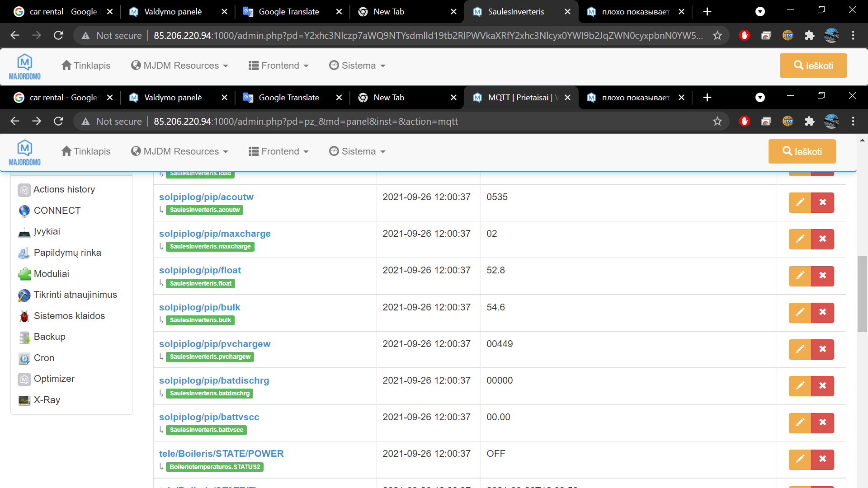Reload the page with the refresh icon
Screen dimensions: 868x488
58,121
